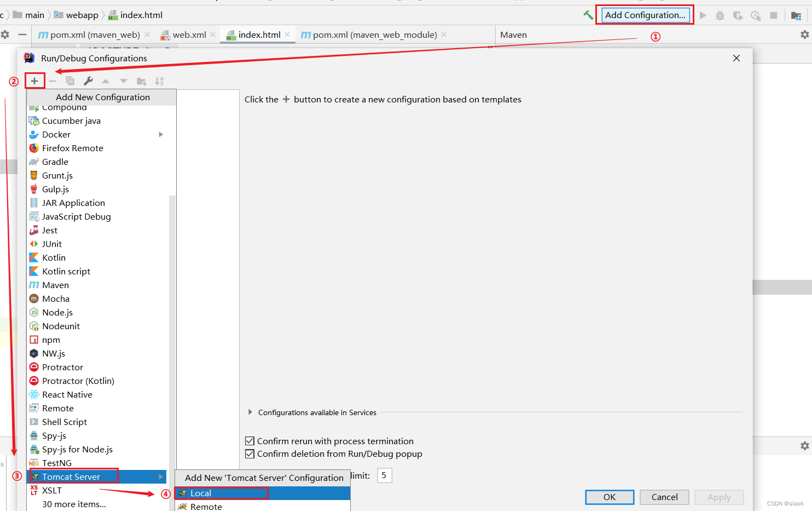The image size is (812, 511).
Task: Click the bottom panel gear icon at right
Action: [x=804, y=446]
